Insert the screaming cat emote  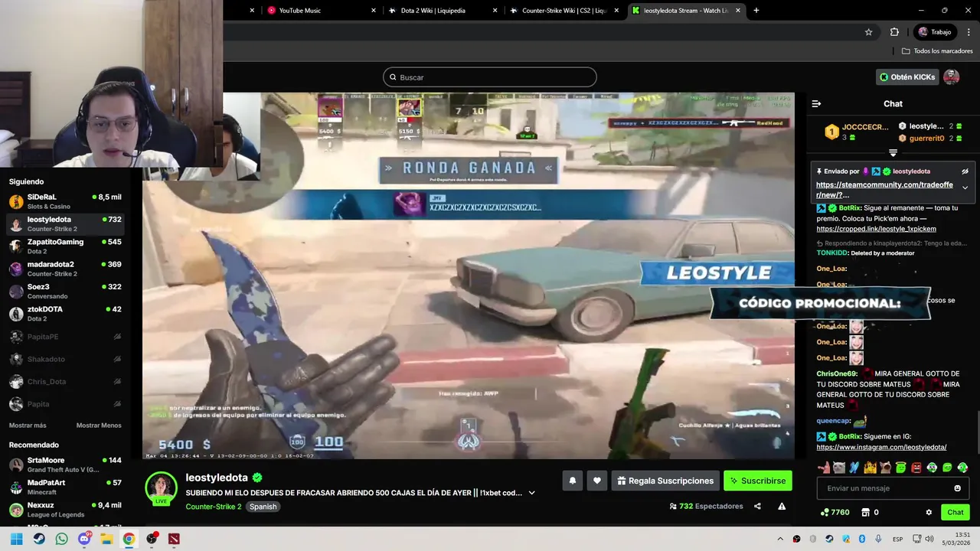click(x=885, y=468)
